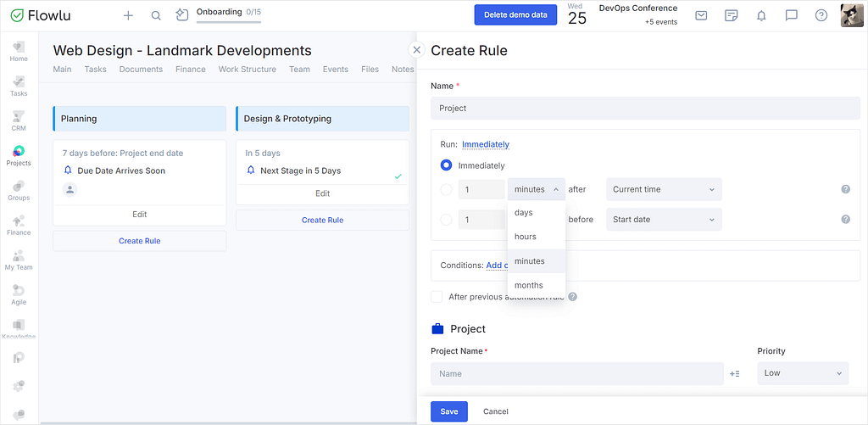The image size is (868, 425).
Task: Open My Team in the sidebar
Action: (x=19, y=260)
